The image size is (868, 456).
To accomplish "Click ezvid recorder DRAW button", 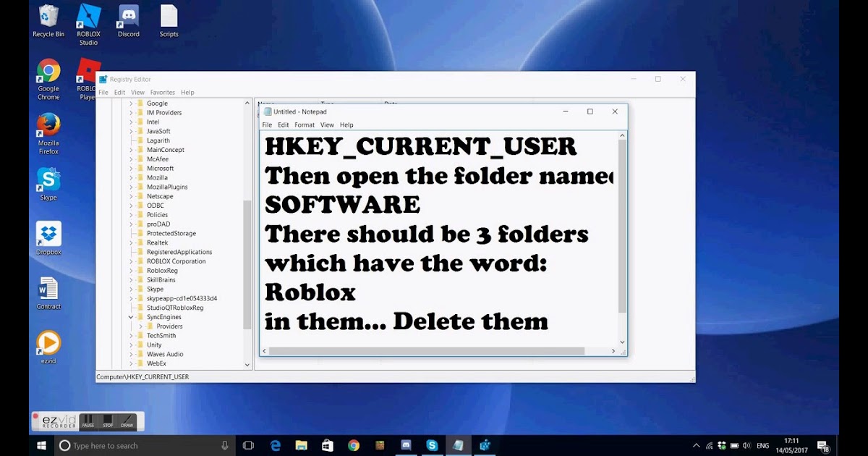I will click(x=127, y=422).
